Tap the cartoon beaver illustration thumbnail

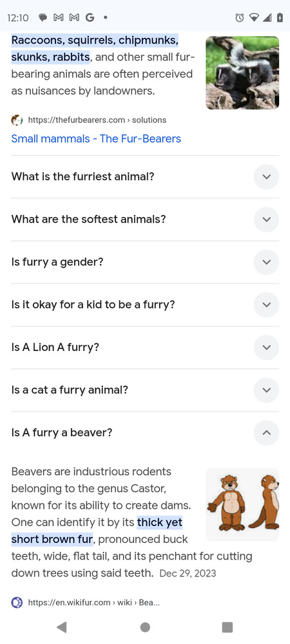point(242,505)
